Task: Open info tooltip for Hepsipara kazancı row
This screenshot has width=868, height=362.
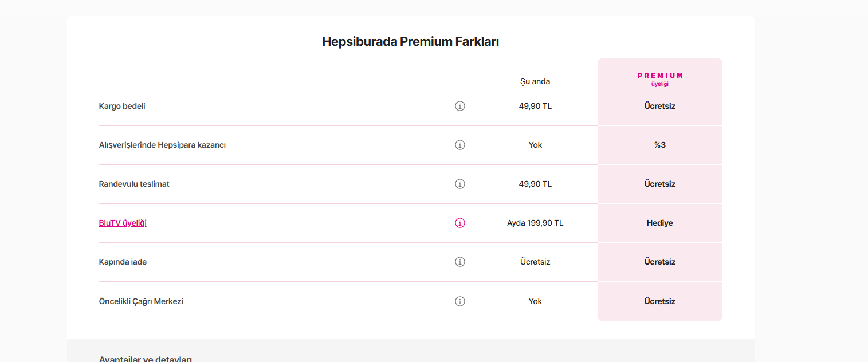Action: point(459,145)
